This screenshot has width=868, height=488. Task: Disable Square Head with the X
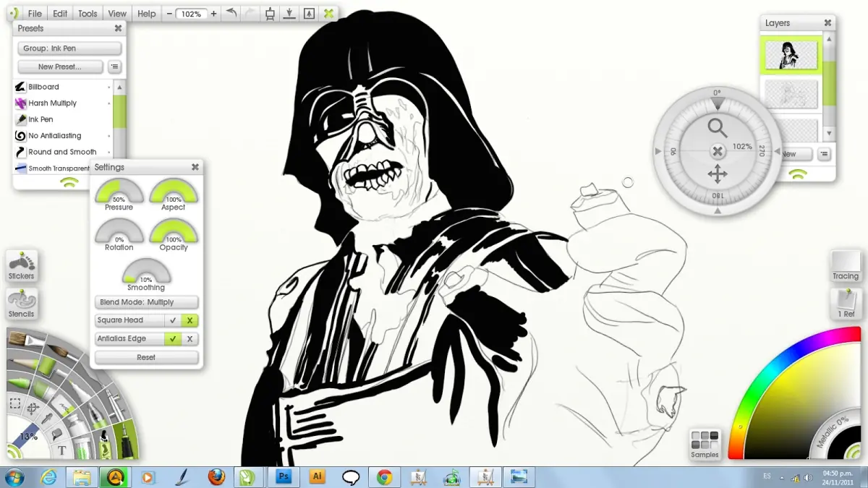coord(190,320)
